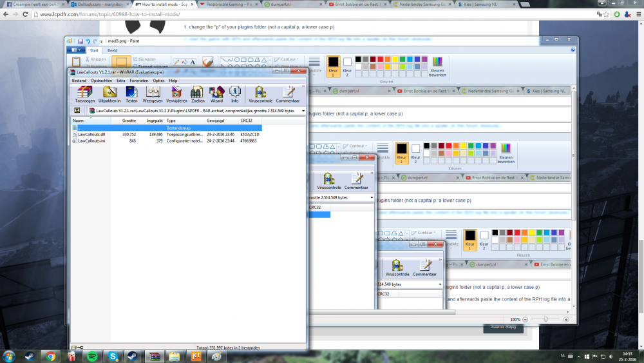Click Paint help question mark icon
This screenshot has width=644, height=363.
(x=573, y=50)
